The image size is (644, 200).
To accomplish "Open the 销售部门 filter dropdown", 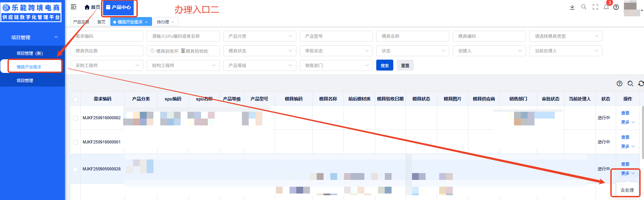I will (x=336, y=65).
